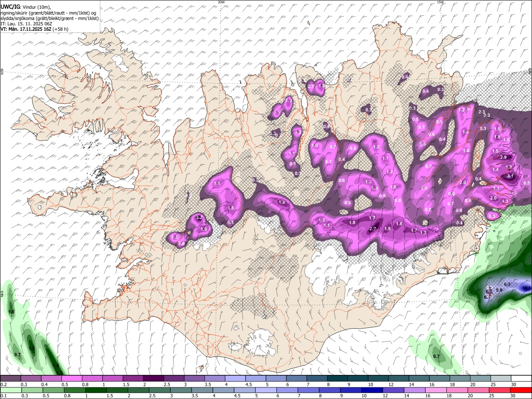Click the 2.7 snowfall value on the map
Screen dimensions: 532x399
click(373, 229)
